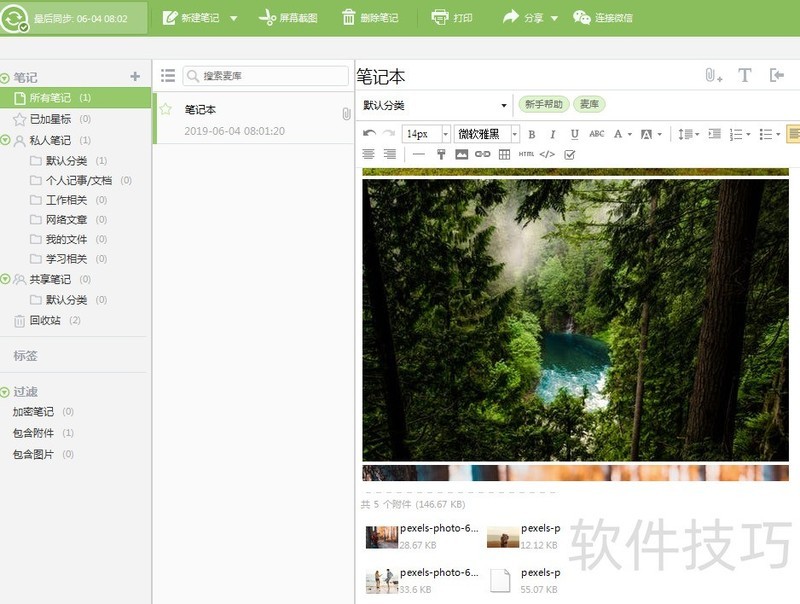Add an attachment with the paperclip plus icon

(x=713, y=76)
